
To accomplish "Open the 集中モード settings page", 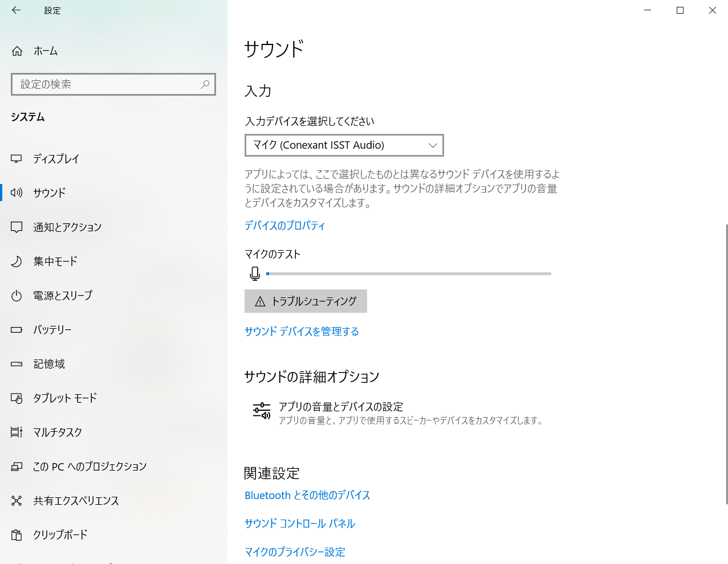I will tap(113, 261).
